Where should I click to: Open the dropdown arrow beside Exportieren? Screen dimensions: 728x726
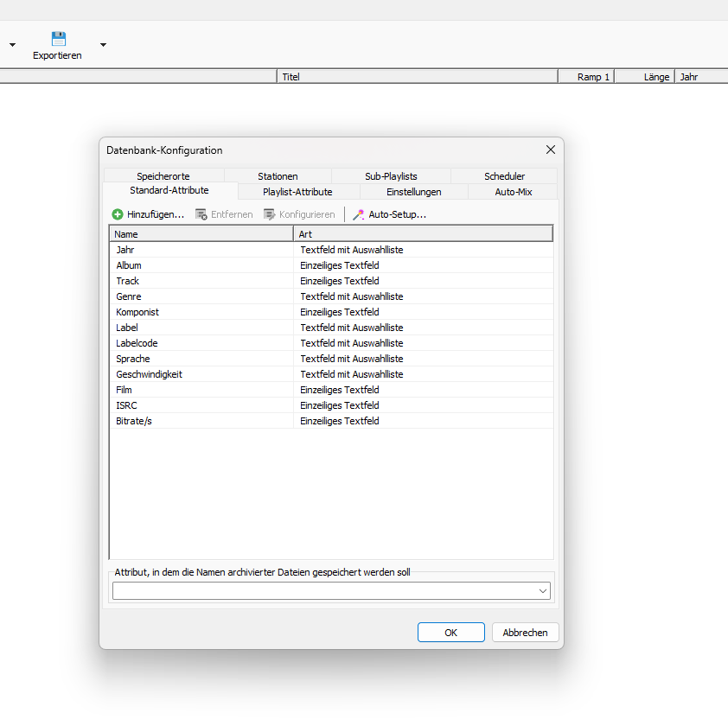point(103,45)
